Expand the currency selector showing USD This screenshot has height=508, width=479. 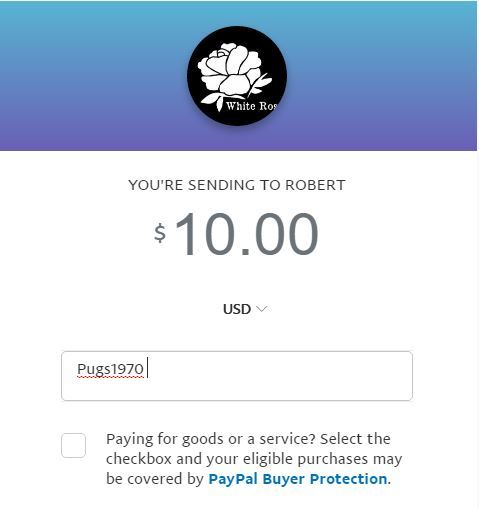pos(245,309)
